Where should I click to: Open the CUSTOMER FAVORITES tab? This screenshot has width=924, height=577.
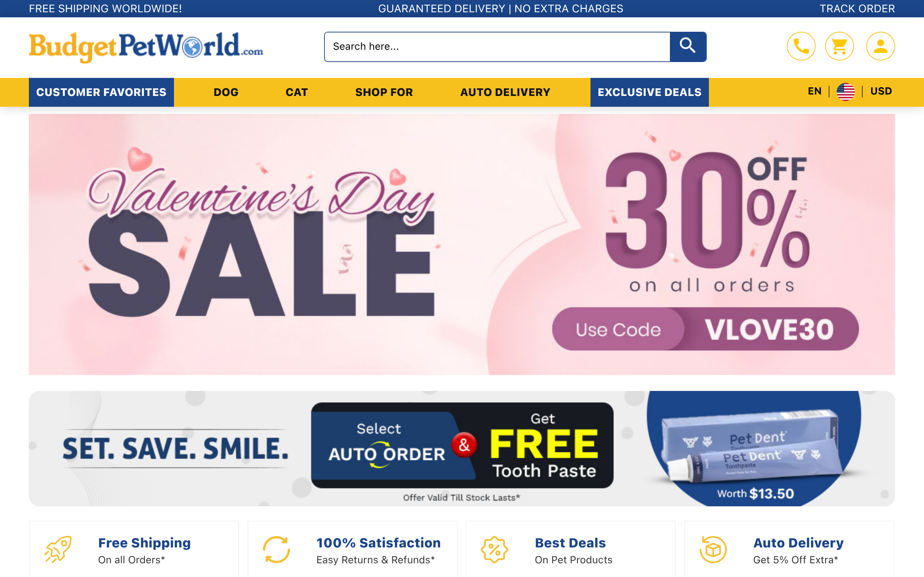tap(101, 92)
